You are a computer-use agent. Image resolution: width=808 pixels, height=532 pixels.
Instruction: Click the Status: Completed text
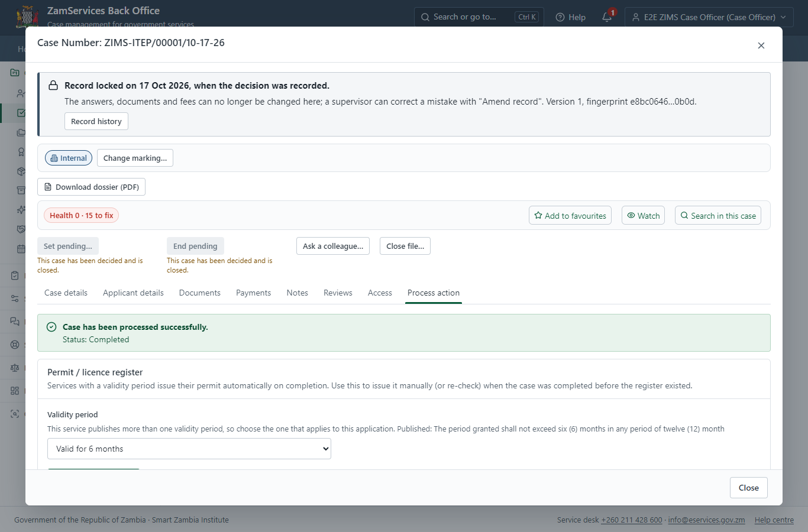[96, 339]
